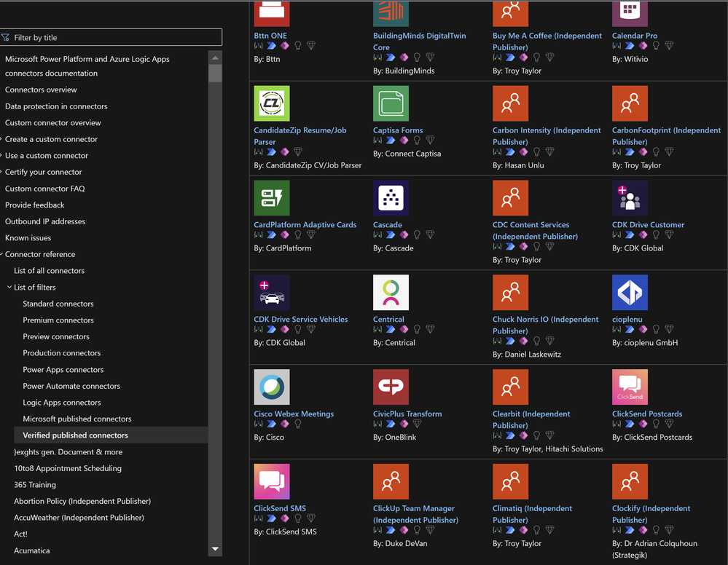728x565 pixels.
Task: Click the filter funnel icon in search box
Action: coord(5,38)
